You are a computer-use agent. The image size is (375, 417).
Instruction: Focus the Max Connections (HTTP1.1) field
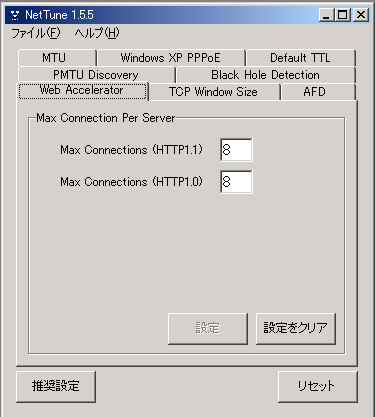point(236,150)
